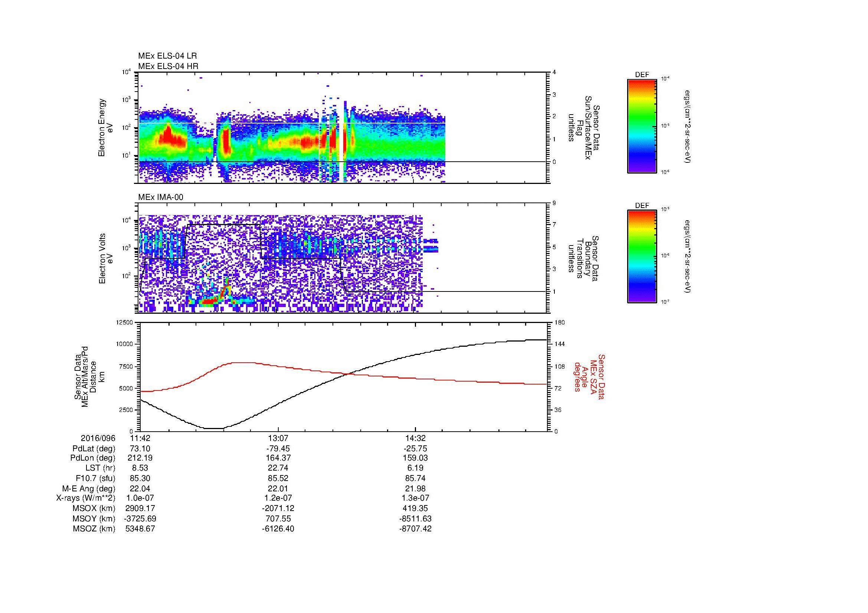Image resolution: width=868 pixels, height=613 pixels.
Task: Click the LST value '22.74'
Action: [x=278, y=468]
